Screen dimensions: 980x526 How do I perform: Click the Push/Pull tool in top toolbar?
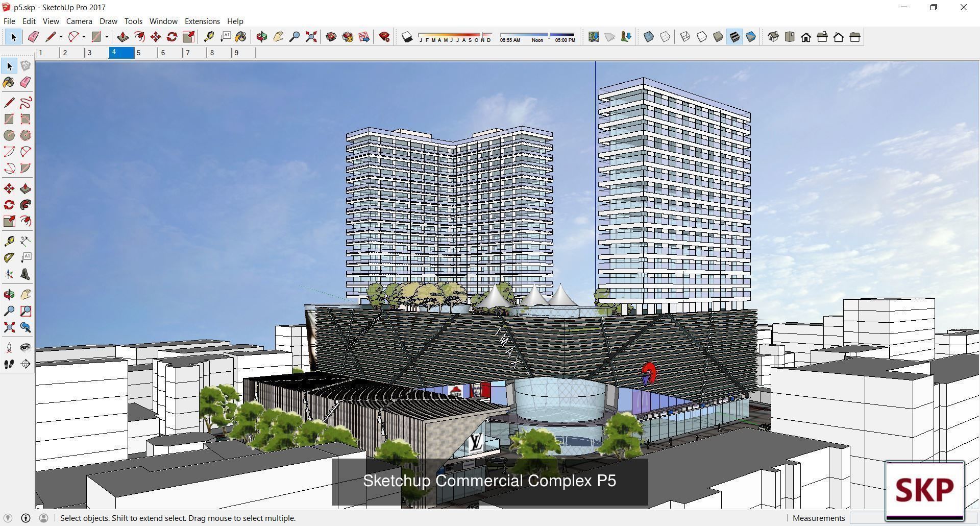(122, 37)
